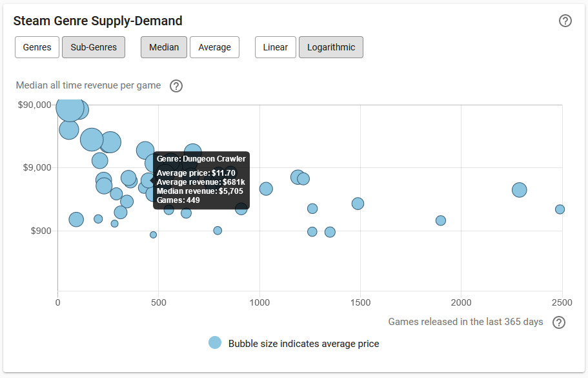Click the 'Median all time revenue per game' label
This screenshot has width=588, height=378.
[88, 85]
